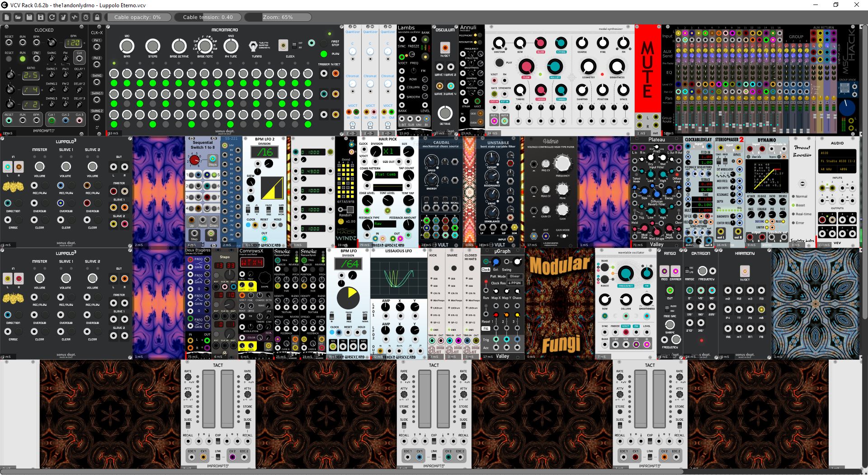Click the CUTOFF knob on Unstabile filter
This screenshot has width=868, height=475.
(492, 157)
